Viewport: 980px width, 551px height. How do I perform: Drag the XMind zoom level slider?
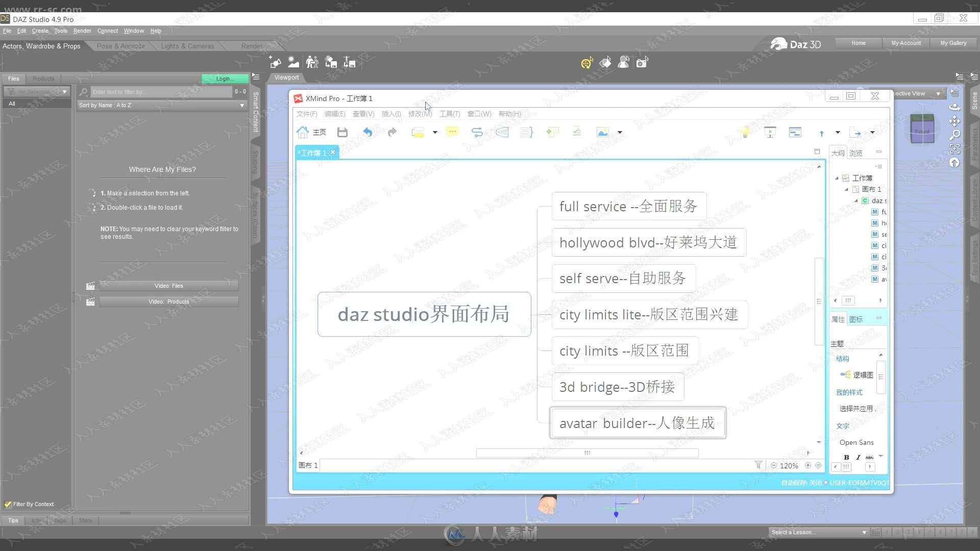(789, 465)
